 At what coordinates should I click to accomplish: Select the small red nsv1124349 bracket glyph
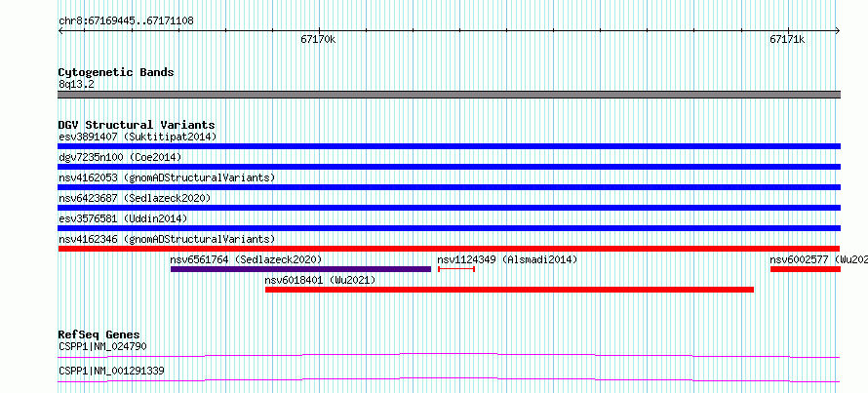click(x=456, y=269)
